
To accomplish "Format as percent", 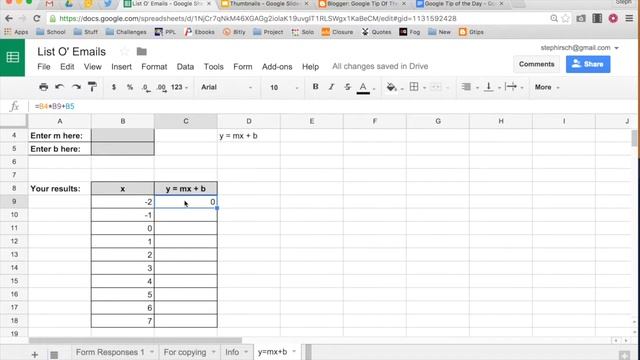I will coord(130,87).
